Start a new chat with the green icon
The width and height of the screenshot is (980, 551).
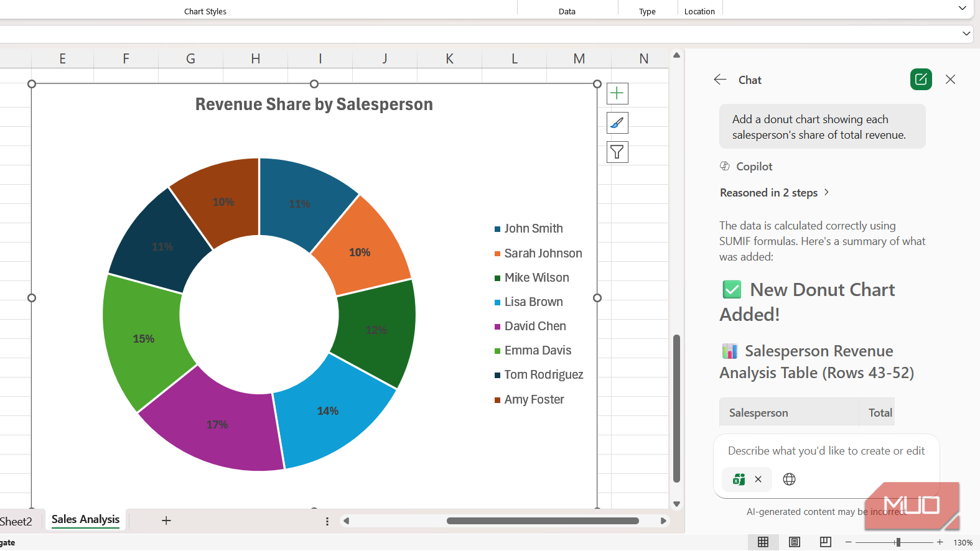coord(921,80)
